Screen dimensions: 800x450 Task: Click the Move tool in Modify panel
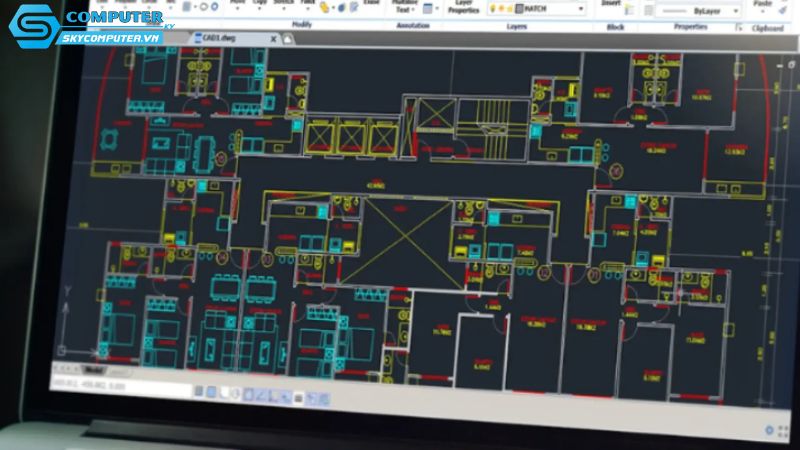coord(237,3)
